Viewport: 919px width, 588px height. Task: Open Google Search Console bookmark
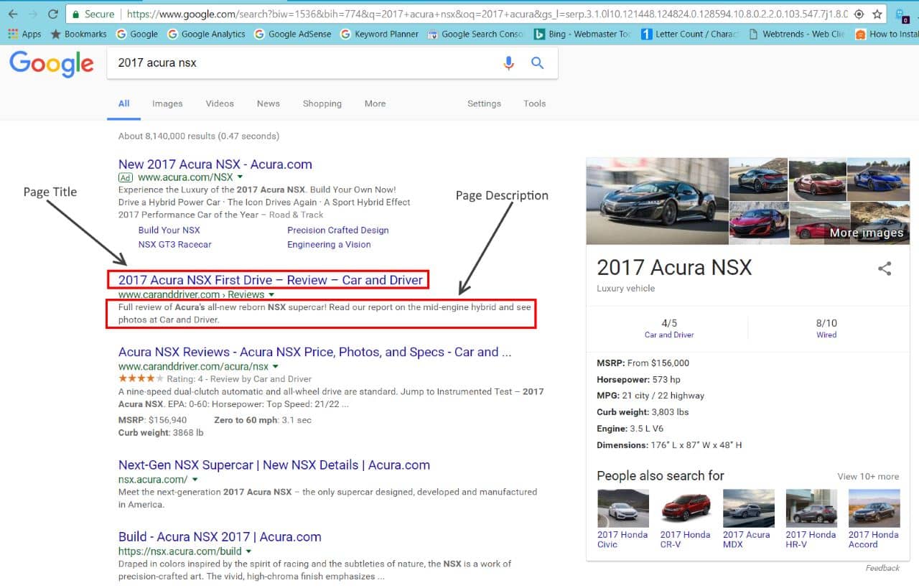click(476, 34)
